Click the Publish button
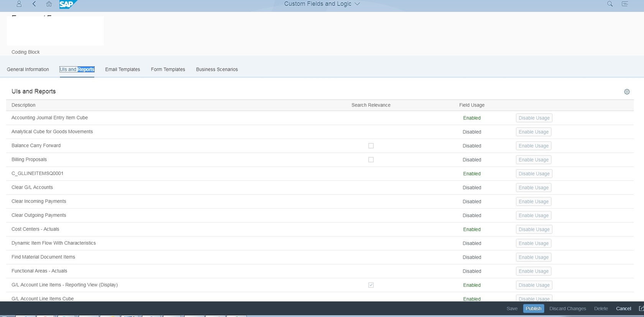 pos(533,309)
